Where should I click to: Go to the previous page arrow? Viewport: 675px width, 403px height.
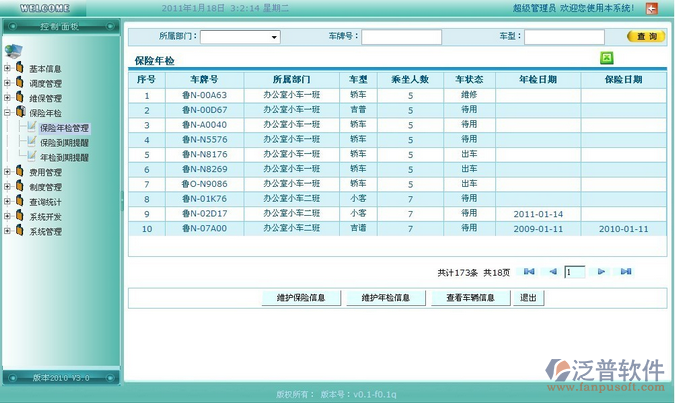point(552,272)
